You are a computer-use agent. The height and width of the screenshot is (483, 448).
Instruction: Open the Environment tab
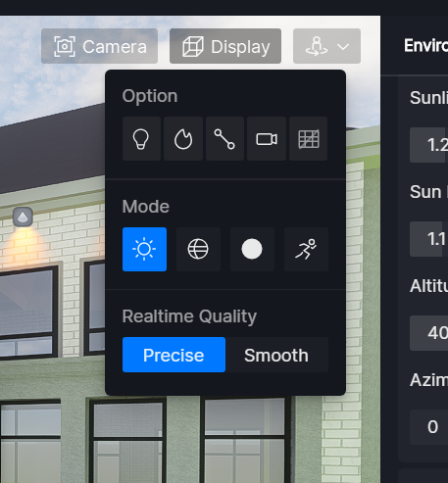pos(425,45)
